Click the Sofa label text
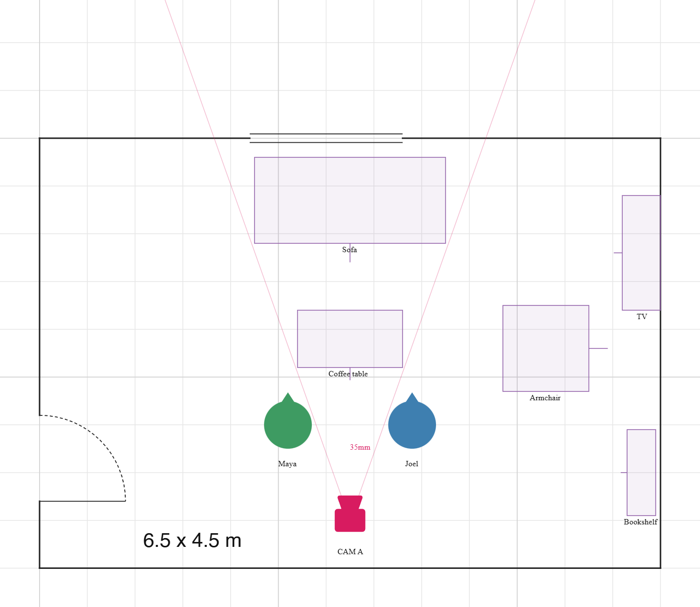The height and width of the screenshot is (607, 700). [x=350, y=250]
